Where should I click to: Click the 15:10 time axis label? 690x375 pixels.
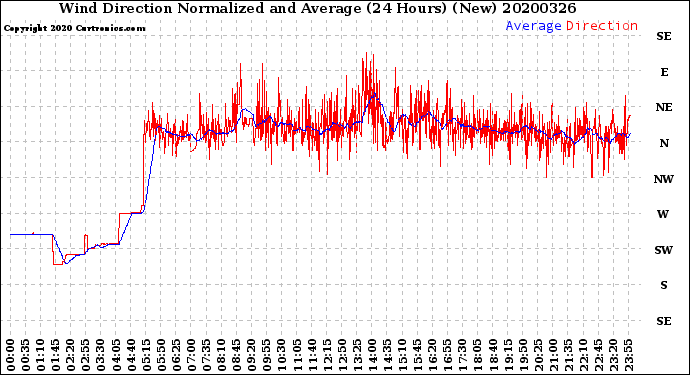(x=402, y=355)
